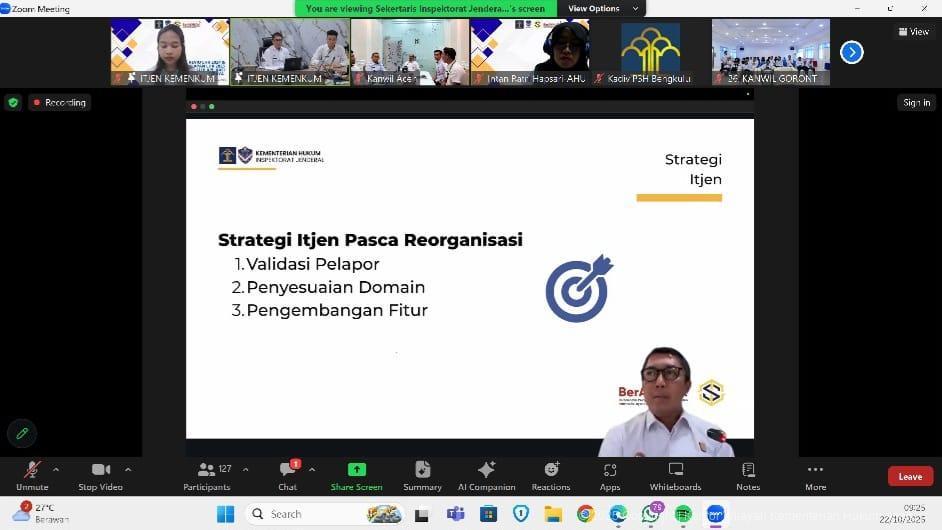Toggle microphone with the Unmute button
This screenshot has width=942, height=530.
click(x=32, y=475)
